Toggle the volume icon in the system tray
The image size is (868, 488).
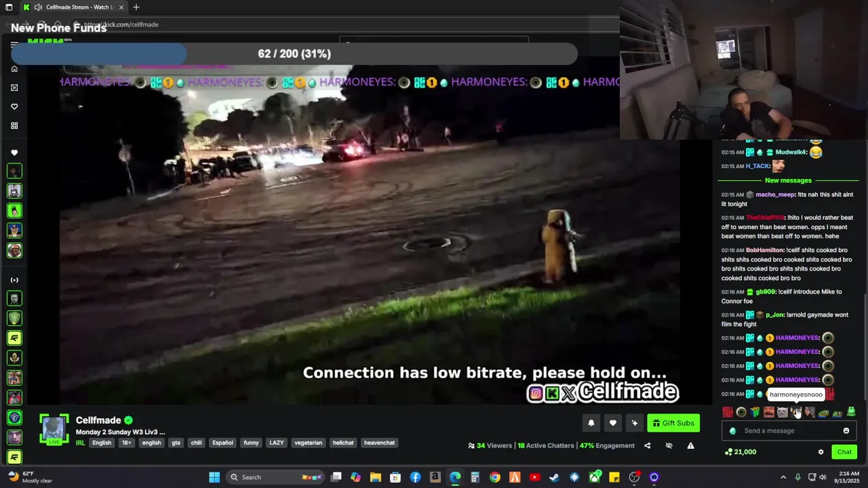(823, 477)
